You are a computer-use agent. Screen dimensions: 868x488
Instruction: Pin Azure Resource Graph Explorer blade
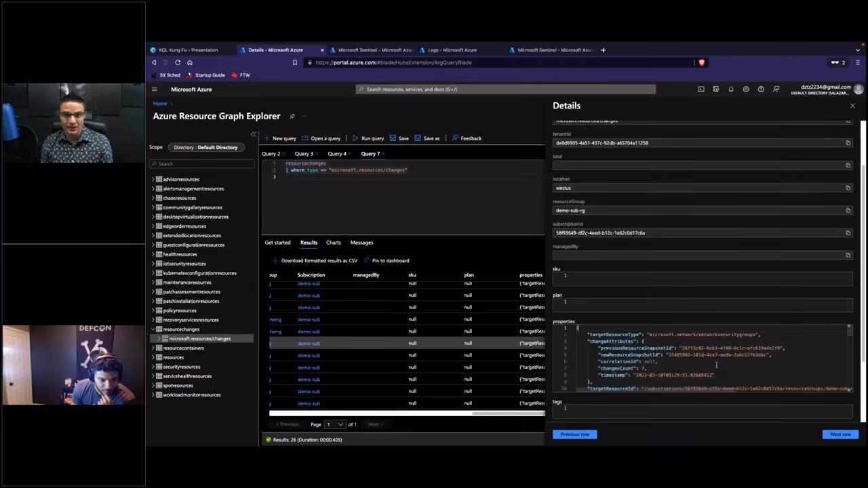click(292, 116)
